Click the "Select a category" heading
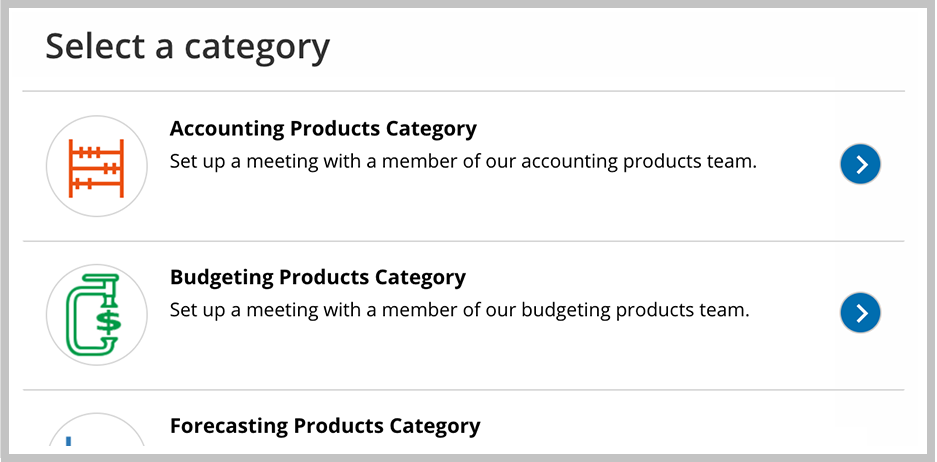Image resolution: width=937 pixels, height=462 pixels. click(188, 47)
